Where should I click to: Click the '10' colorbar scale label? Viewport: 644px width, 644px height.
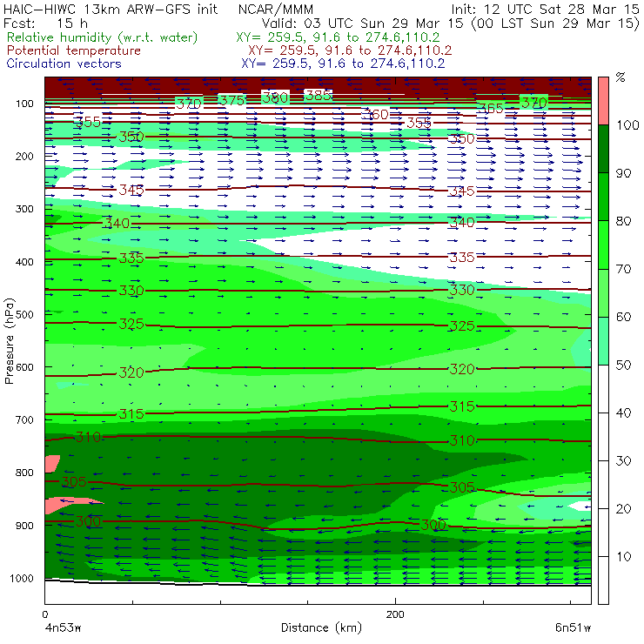point(623,556)
